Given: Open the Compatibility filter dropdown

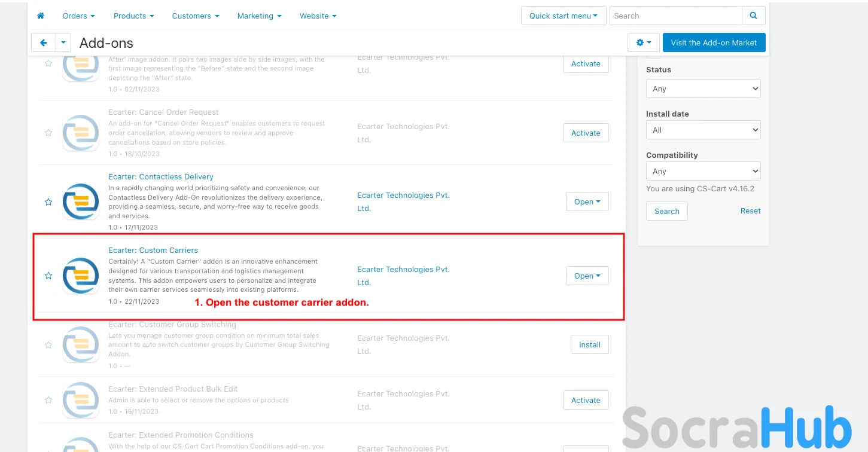Looking at the screenshot, I should (x=703, y=171).
